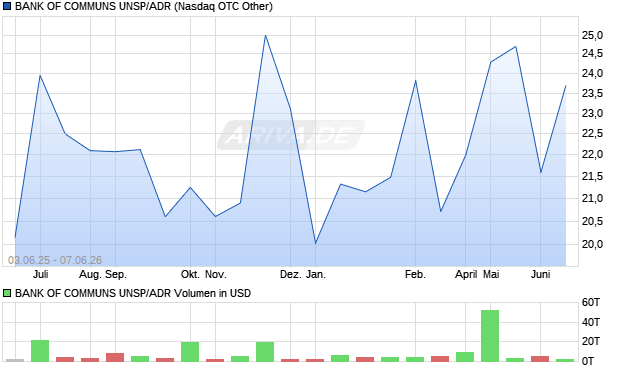The image size is (620, 371).
Task: Click the 'Okt.' month label
Action: (191, 274)
